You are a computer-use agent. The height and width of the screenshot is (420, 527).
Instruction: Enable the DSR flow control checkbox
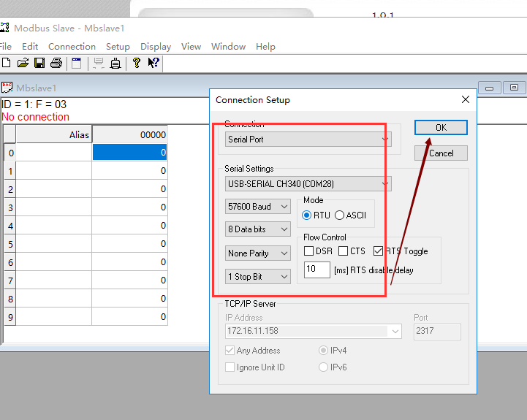[x=308, y=251]
